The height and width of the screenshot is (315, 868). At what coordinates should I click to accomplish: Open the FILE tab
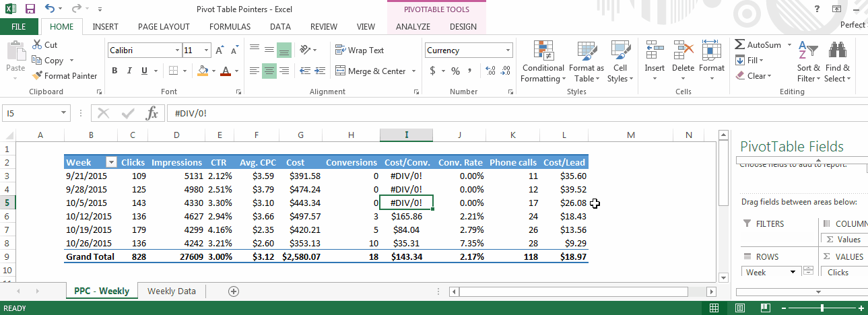point(19,27)
